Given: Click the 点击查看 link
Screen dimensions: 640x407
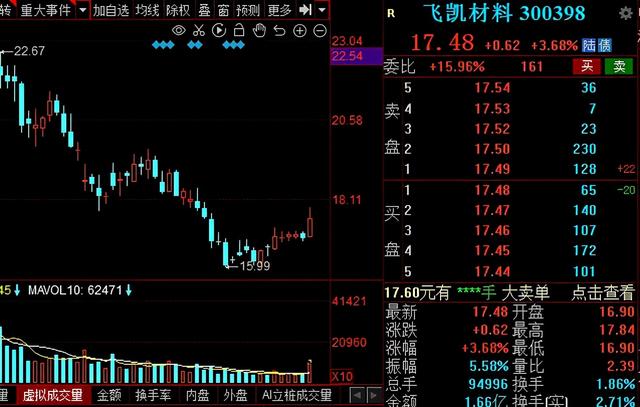Looking at the screenshot, I should pyautogui.click(x=603, y=293).
